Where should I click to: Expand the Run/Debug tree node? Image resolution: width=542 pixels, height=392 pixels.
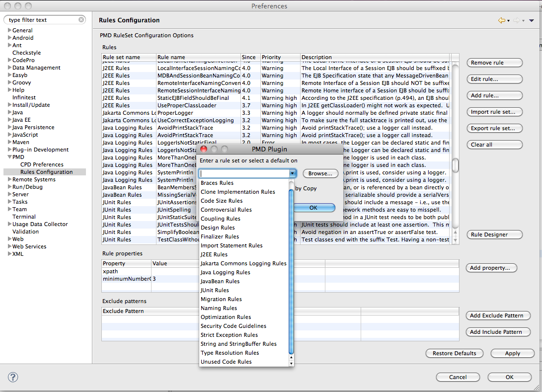tap(9, 187)
